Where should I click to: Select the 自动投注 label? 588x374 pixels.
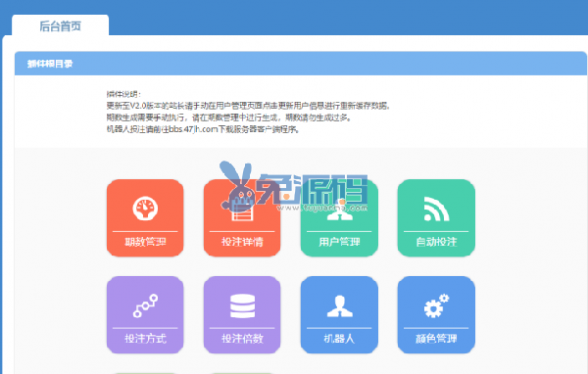tap(436, 242)
